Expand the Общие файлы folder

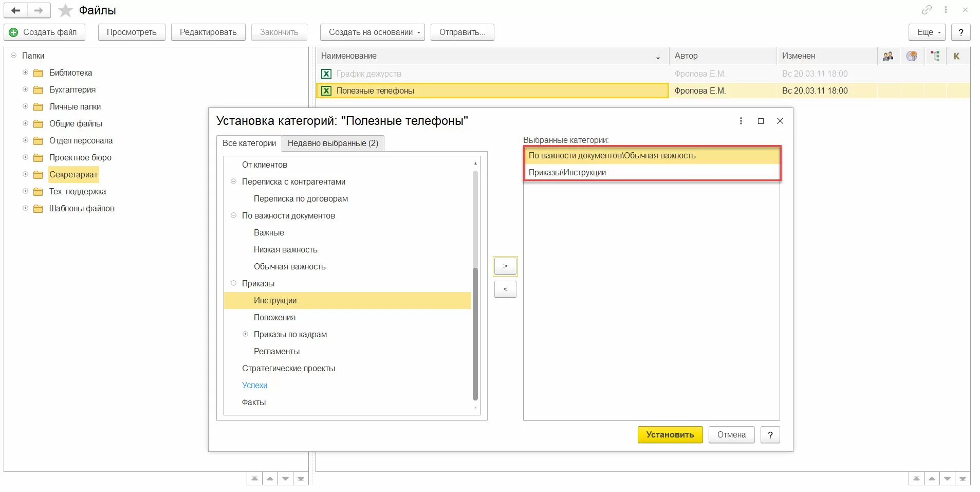(25, 123)
